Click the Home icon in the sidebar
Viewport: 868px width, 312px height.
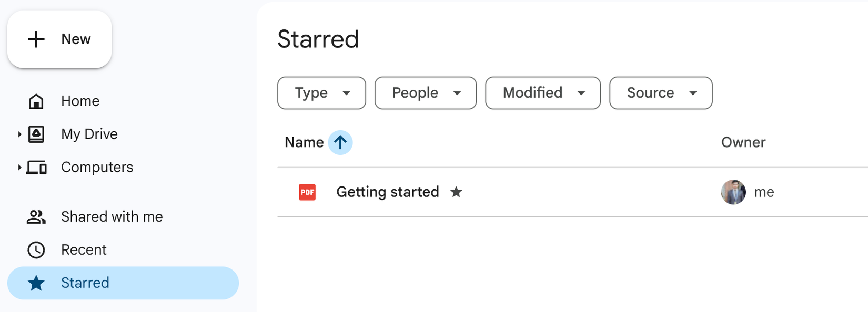36,101
